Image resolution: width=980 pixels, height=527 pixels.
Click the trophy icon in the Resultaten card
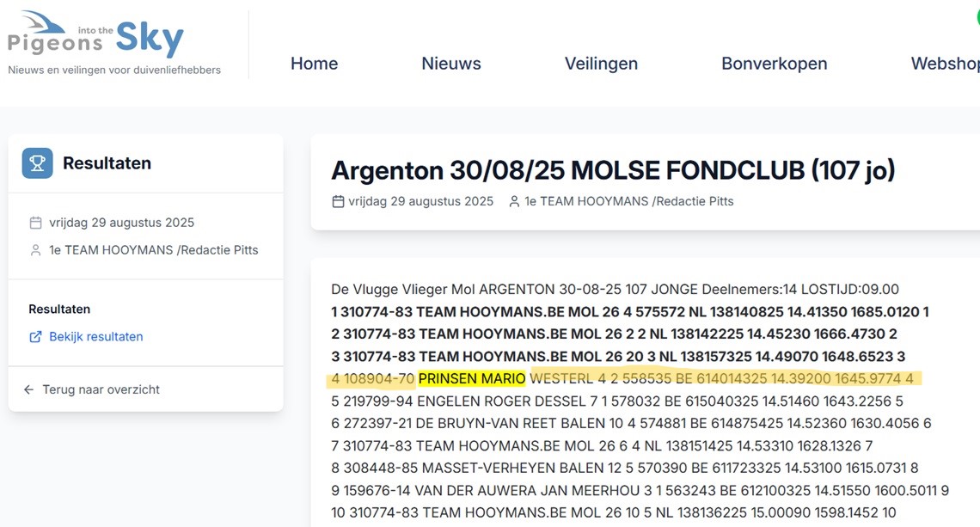[x=37, y=163]
